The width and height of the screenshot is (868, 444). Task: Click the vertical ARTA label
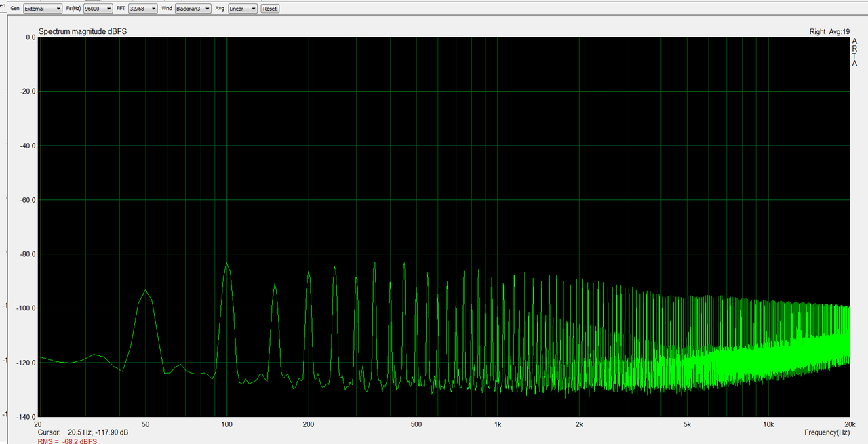pos(854,53)
